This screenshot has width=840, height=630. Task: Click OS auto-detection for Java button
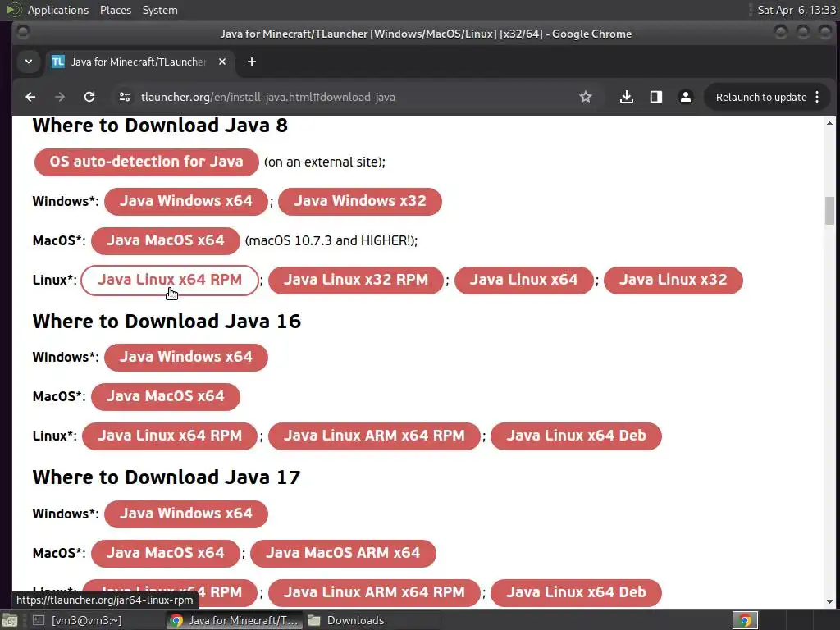(x=146, y=162)
